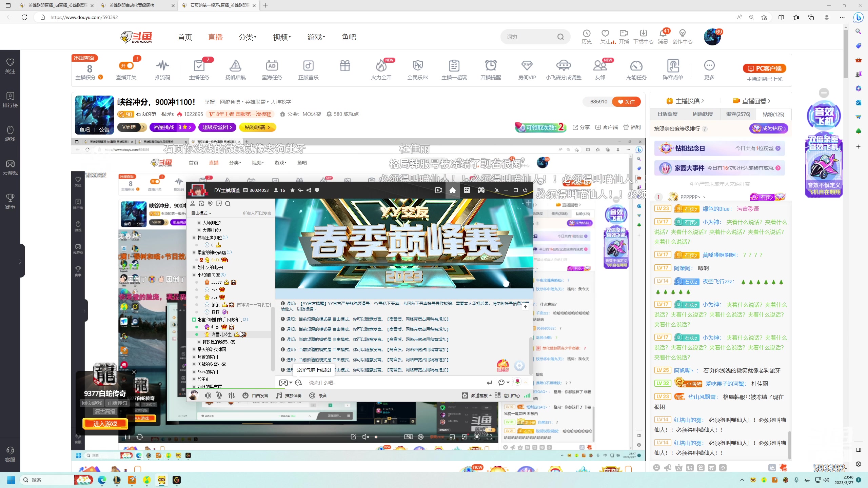This screenshot has width=868, height=488.
Task: Expand 频道模板 menu in YY window
Action: point(477,395)
